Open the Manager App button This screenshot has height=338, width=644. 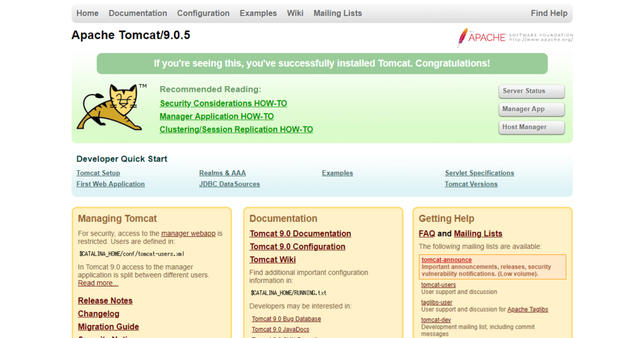click(531, 109)
